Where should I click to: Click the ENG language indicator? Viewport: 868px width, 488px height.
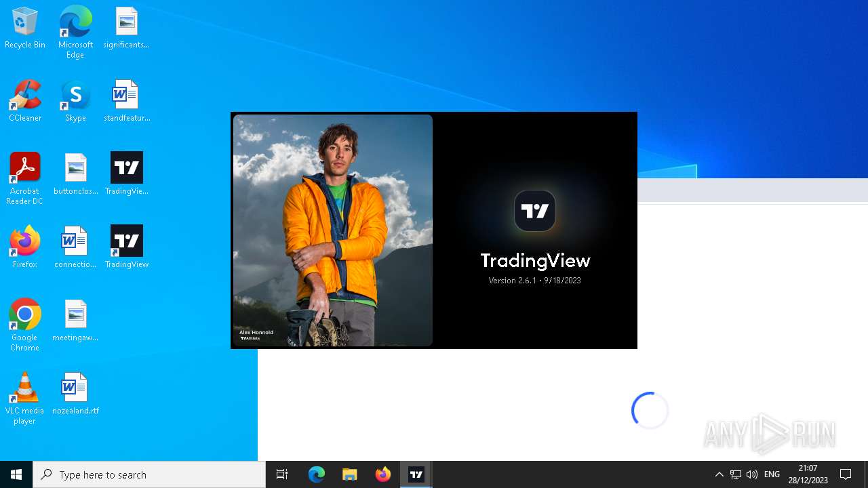coord(772,474)
